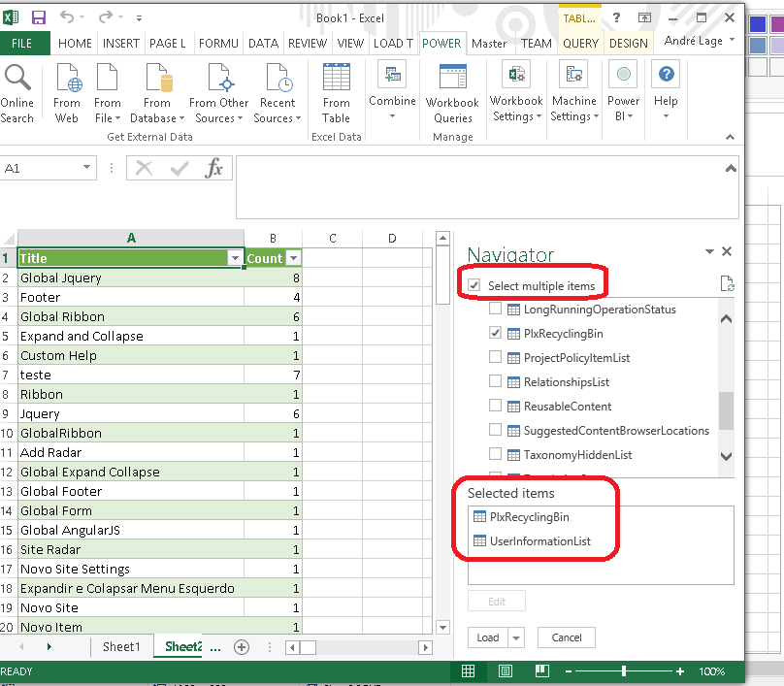Toggle Select multiple items checkbox

point(474,285)
